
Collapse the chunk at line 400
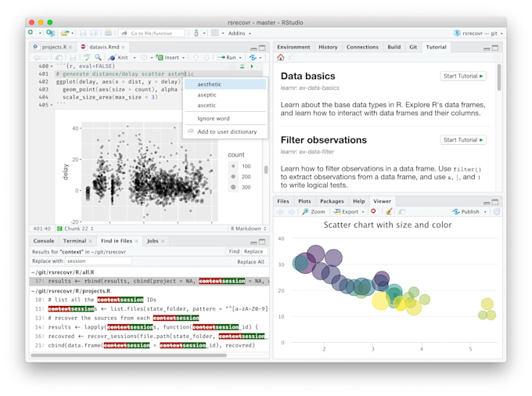pyautogui.click(x=52, y=67)
